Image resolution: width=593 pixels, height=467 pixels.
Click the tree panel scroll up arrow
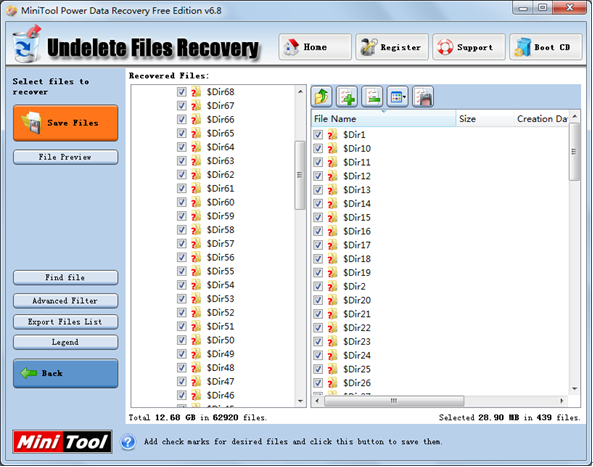(x=300, y=92)
